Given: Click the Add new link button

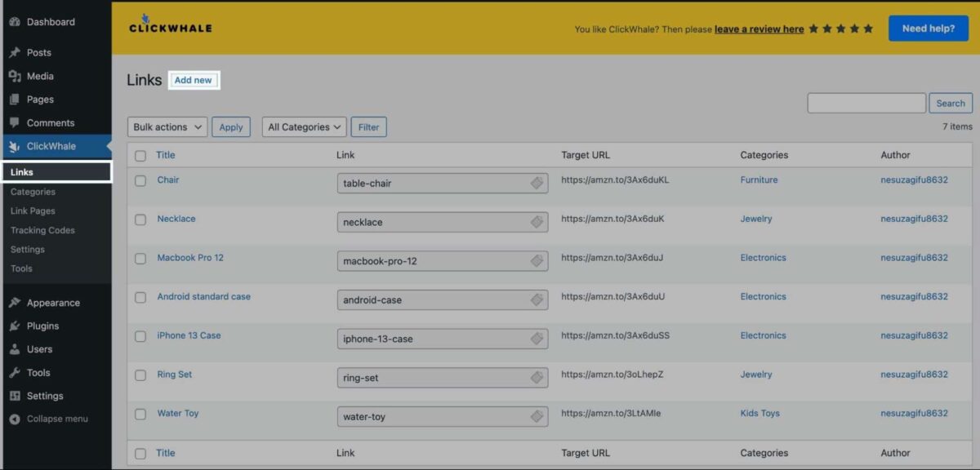Looking at the screenshot, I should [194, 80].
